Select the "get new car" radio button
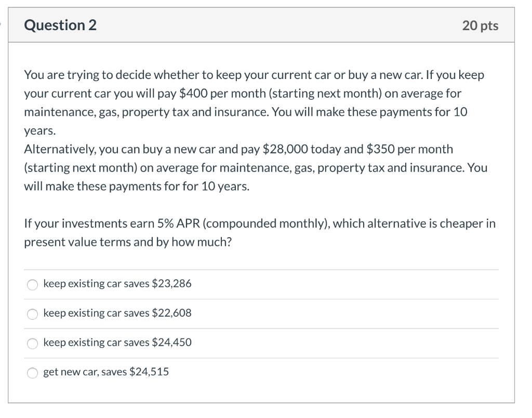The width and height of the screenshot is (532, 418). (33, 372)
